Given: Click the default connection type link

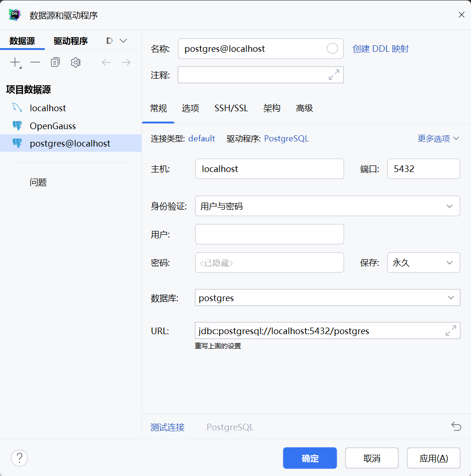Looking at the screenshot, I should 202,139.
